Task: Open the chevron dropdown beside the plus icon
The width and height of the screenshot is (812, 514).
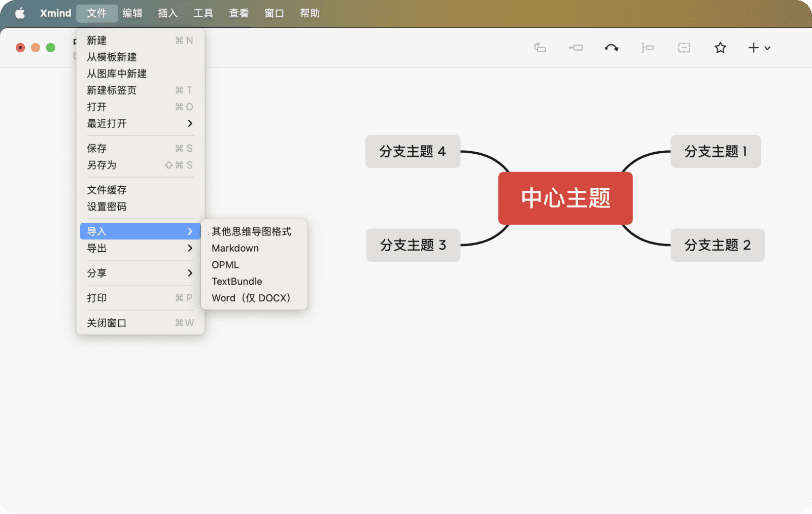Action: pos(768,48)
